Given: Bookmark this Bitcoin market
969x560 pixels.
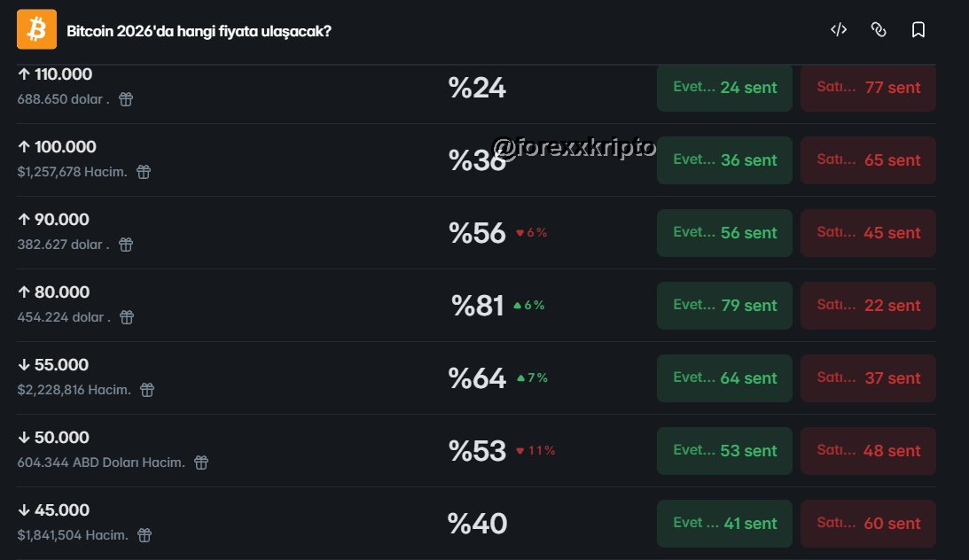Looking at the screenshot, I should [918, 29].
